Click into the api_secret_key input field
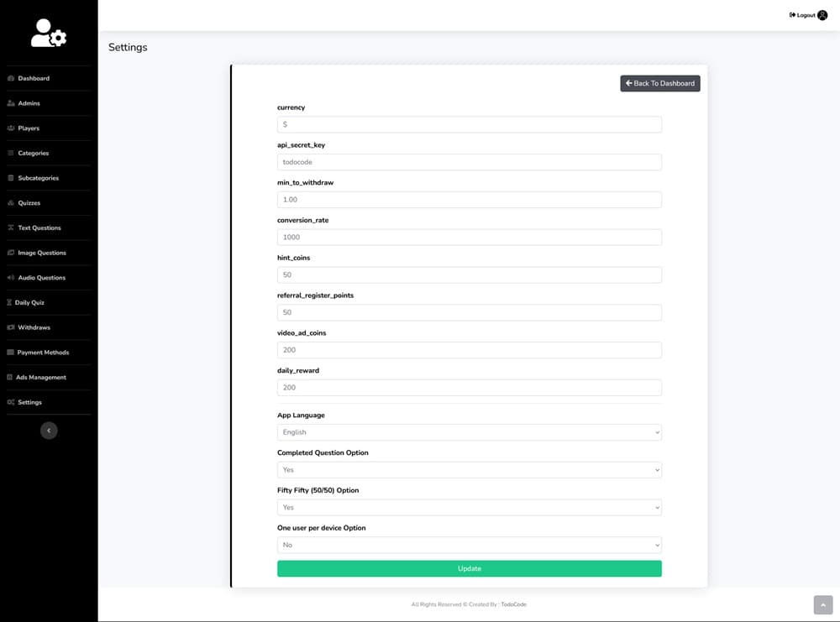The height and width of the screenshot is (622, 840). point(469,162)
